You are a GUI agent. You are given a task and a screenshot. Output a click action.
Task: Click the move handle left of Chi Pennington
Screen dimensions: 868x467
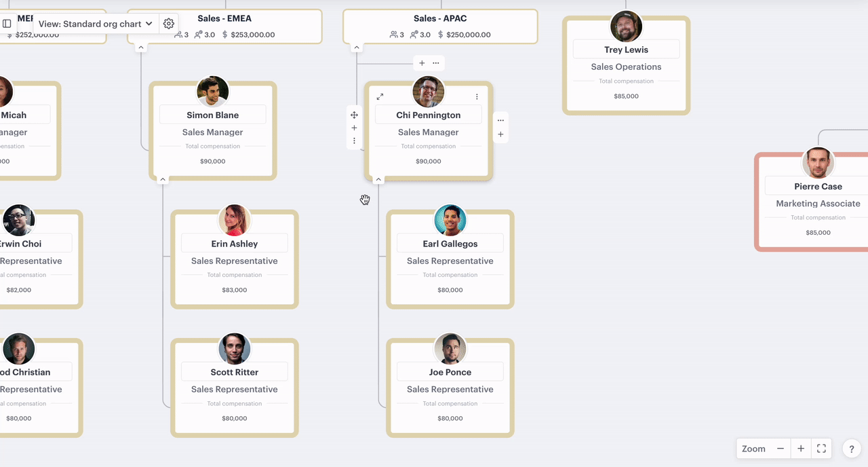[x=354, y=115]
